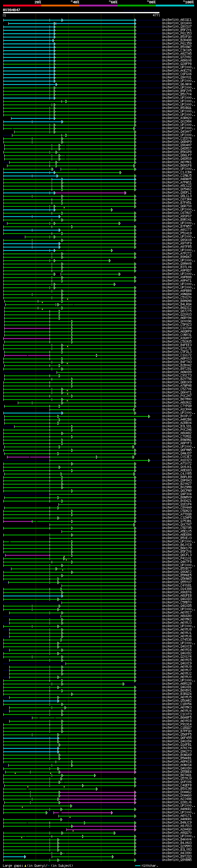Click hit label UniRef100_A9J5S3
Viewport: 197px width, 868px height.
tap(177, 826)
